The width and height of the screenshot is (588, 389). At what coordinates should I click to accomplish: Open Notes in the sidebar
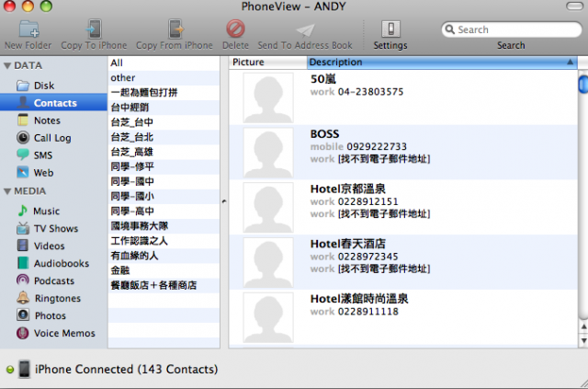click(x=53, y=120)
